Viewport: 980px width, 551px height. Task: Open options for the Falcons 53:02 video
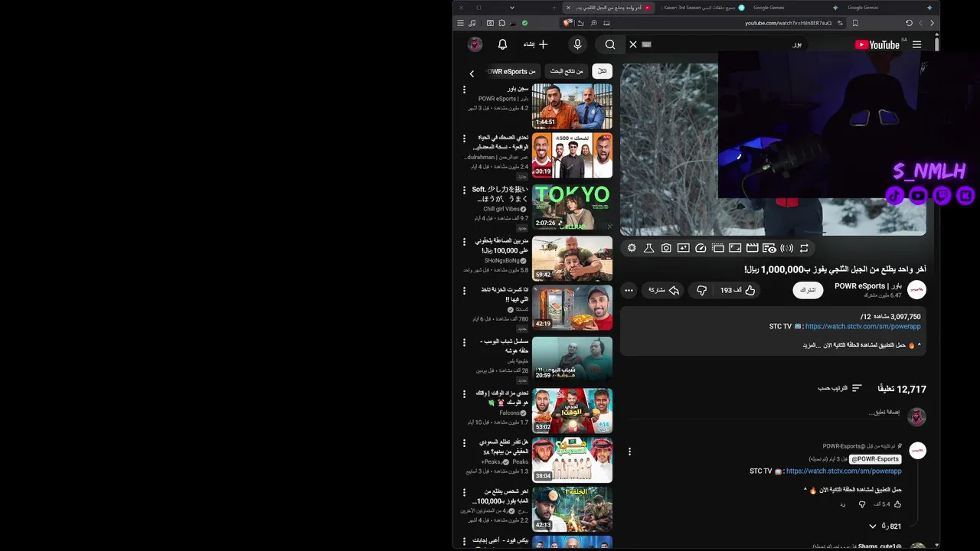464,393
